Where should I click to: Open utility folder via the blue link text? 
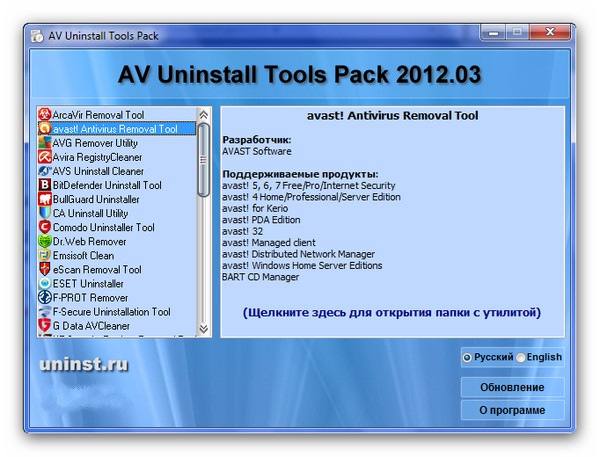tap(391, 313)
